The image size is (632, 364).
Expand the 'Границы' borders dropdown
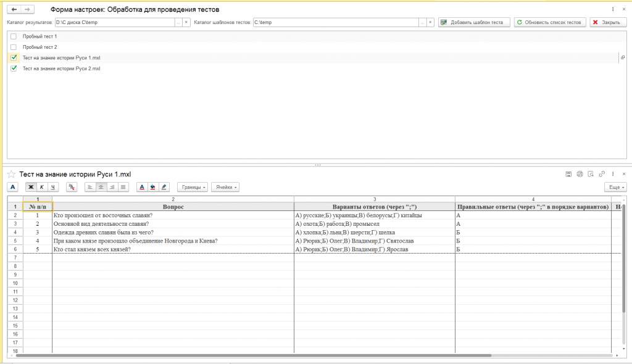point(192,187)
